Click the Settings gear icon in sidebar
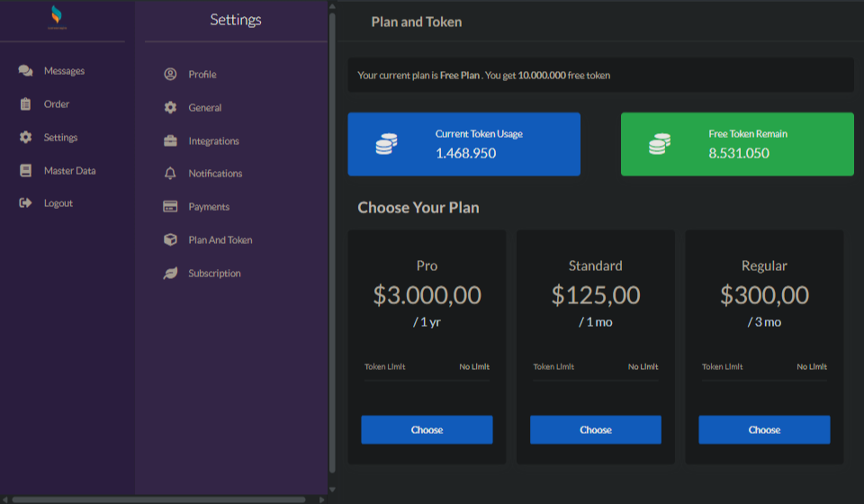 25,138
